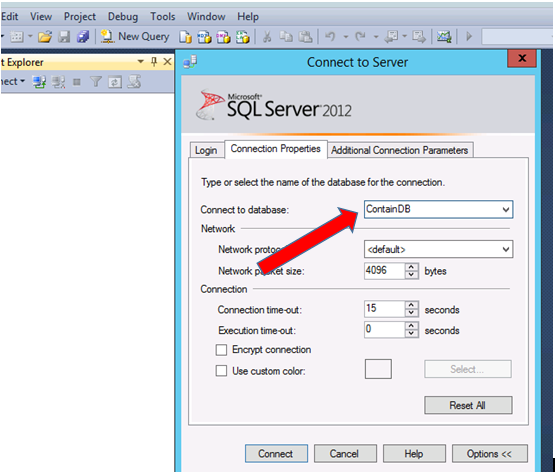Open the Help menu
Viewport: 556px width, 473px height.
click(x=248, y=16)
